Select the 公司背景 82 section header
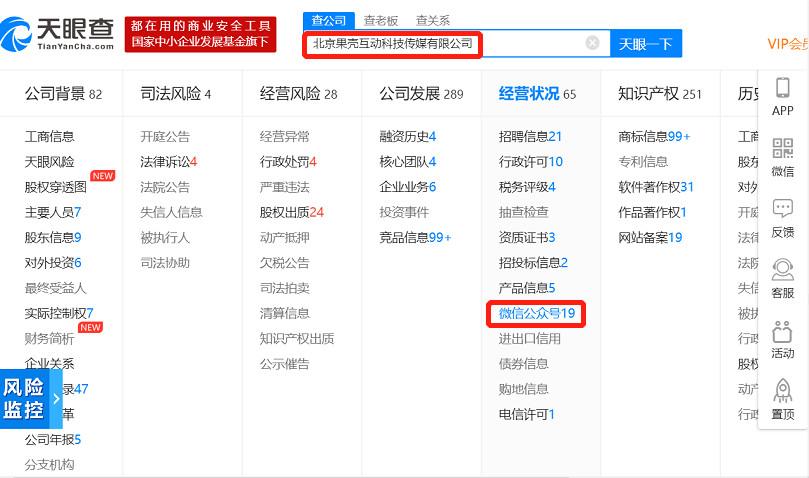This screenshot has width=809, height=478. tap(63, 93)
